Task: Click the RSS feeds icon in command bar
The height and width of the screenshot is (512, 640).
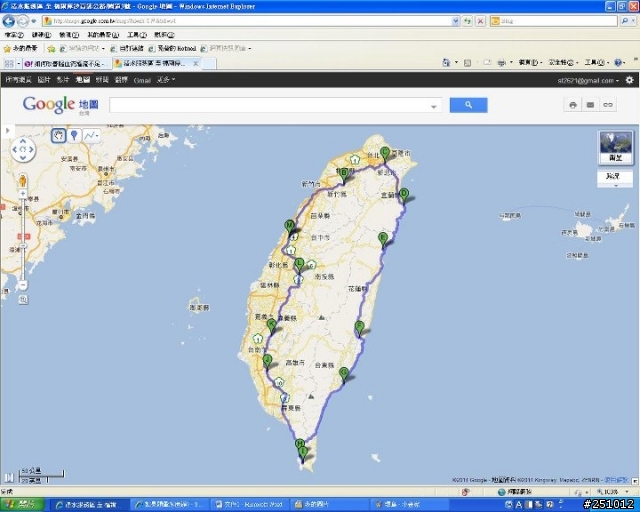Action: point(468,63)
